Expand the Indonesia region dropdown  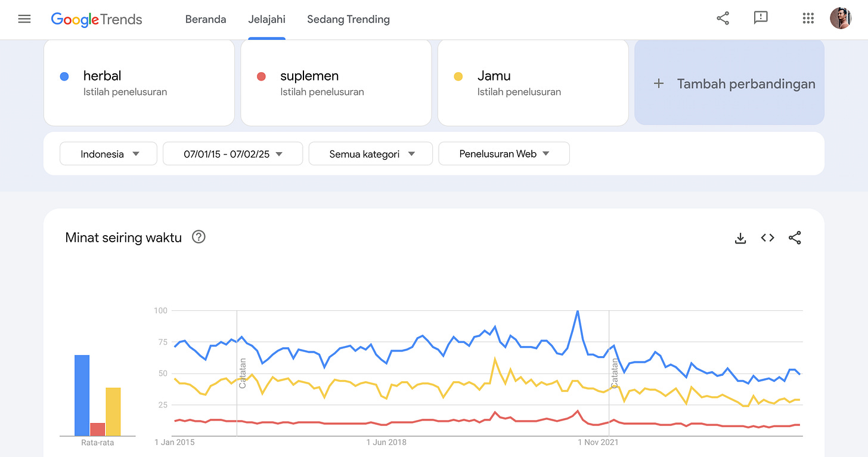(108, 154)
